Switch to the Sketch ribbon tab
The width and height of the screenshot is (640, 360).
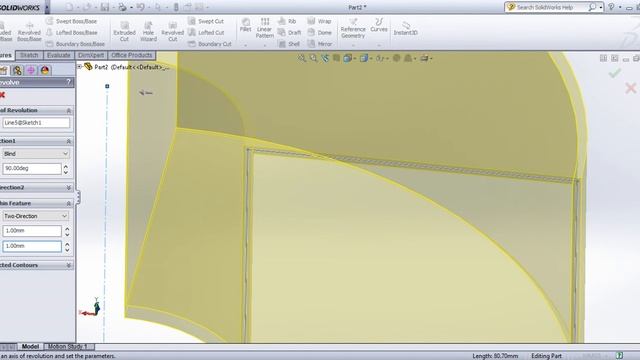[x=29, y=55]
